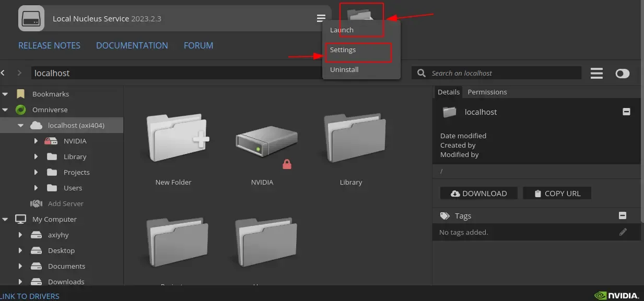Screen dimensions: 644x301
Task: Click the edit tags pencil icon
Action: click(623, 232)
